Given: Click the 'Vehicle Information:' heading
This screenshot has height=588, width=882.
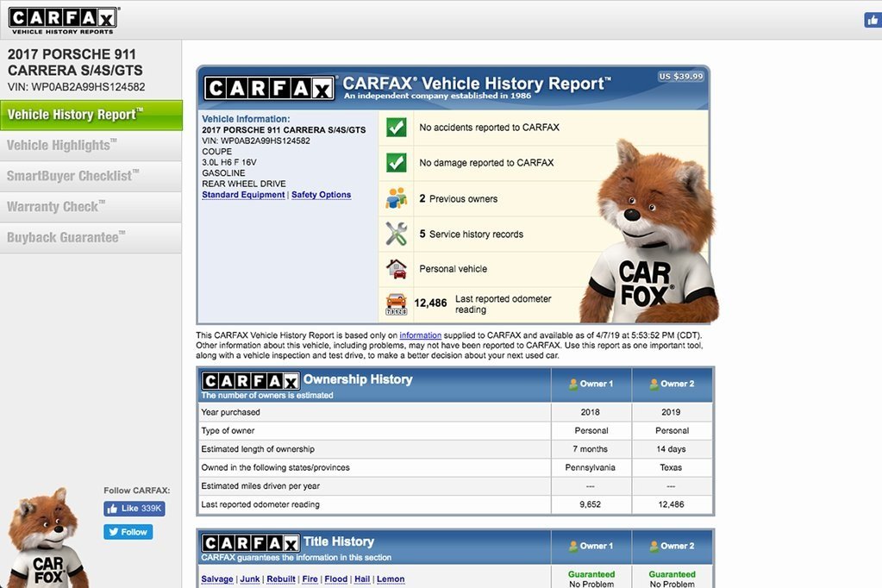Looking at the screenshot, I should point(247,119).
